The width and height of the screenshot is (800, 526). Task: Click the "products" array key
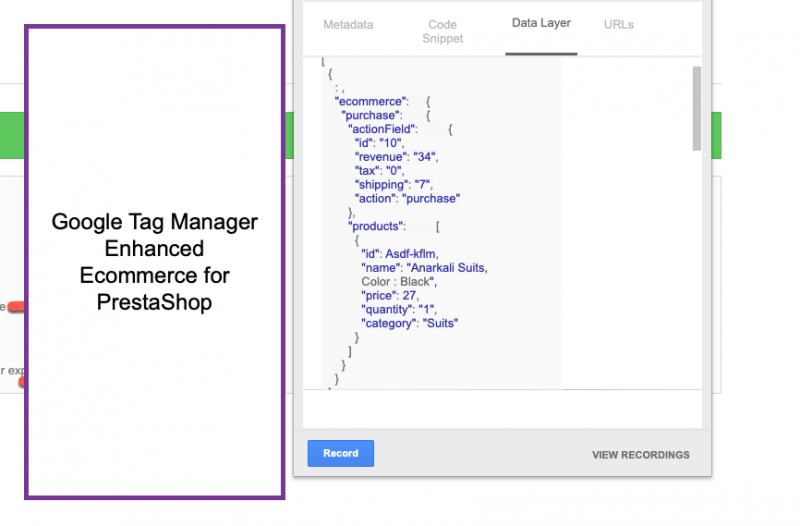pyautogui.click(x=376, y=227)
